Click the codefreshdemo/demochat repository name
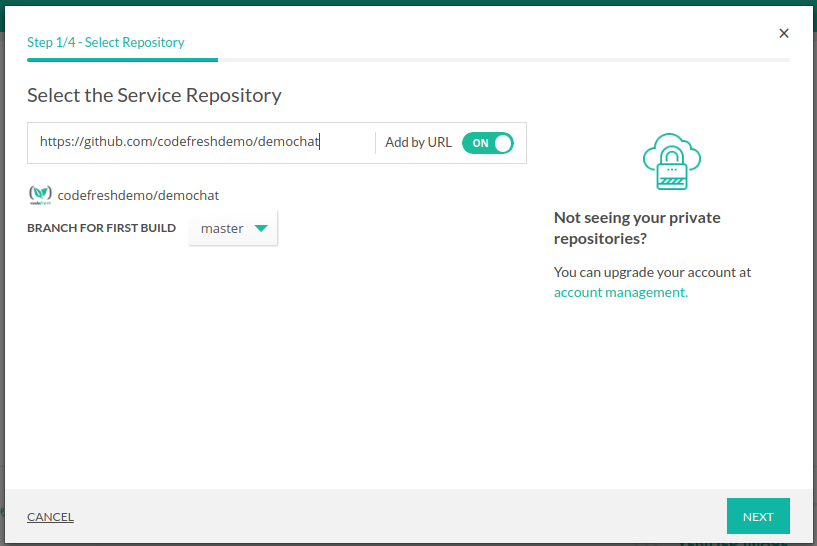This screenshot has width=817, height=546. pyautogui.click(x=138, y=195)
